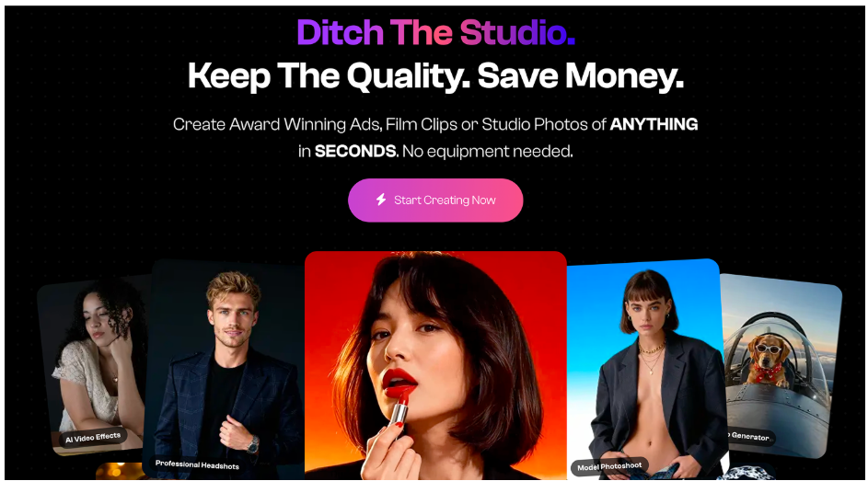Open the dog pilot Generator card
This screenshot has width=868, height=481.
point(781,366)
